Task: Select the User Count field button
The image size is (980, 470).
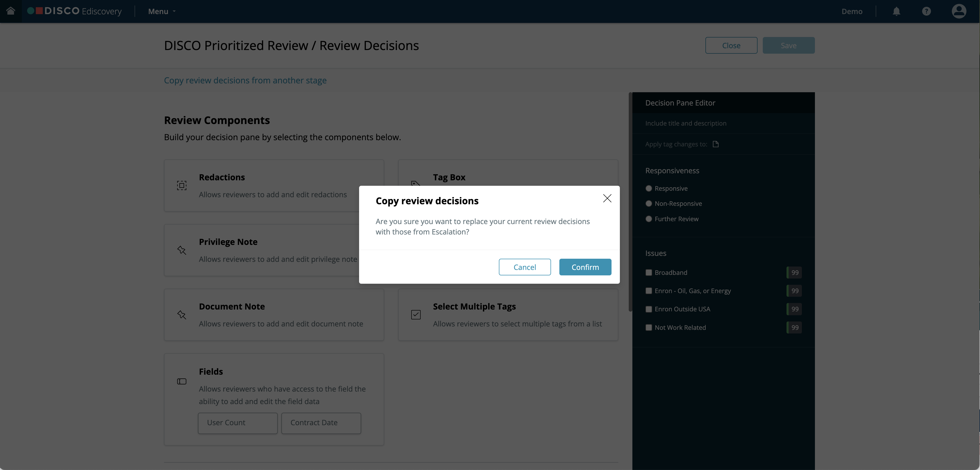Action: pos(238,423)
